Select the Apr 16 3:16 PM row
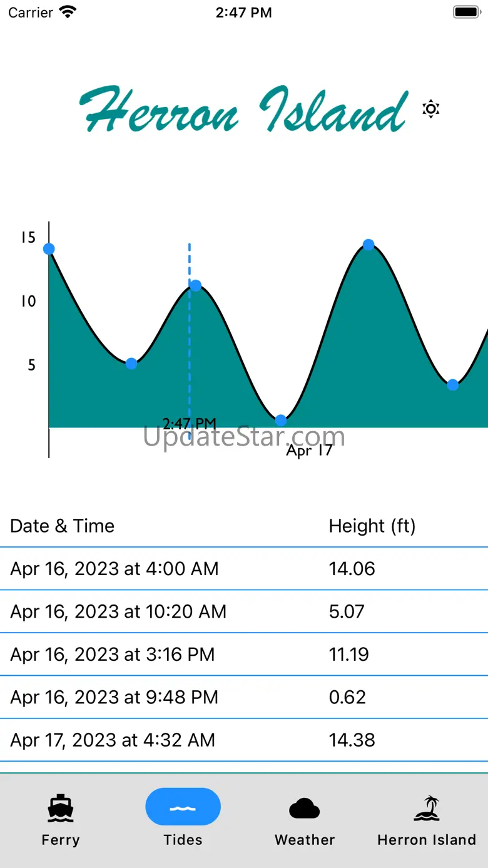 point(244,655)
